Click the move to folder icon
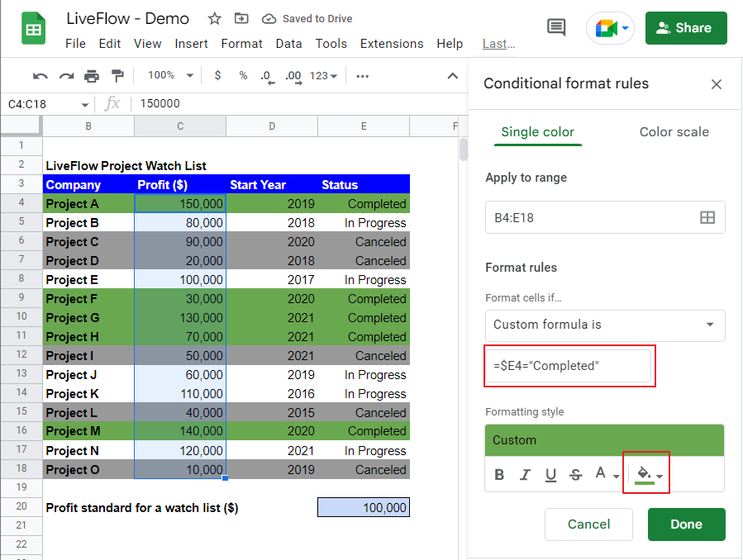 coord(241,18)
